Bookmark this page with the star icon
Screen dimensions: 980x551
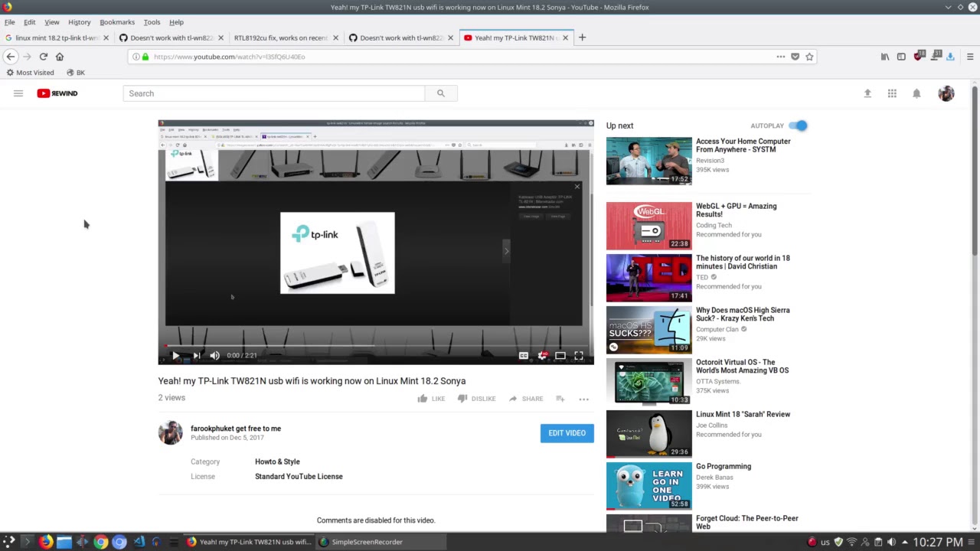coord(809,57)
